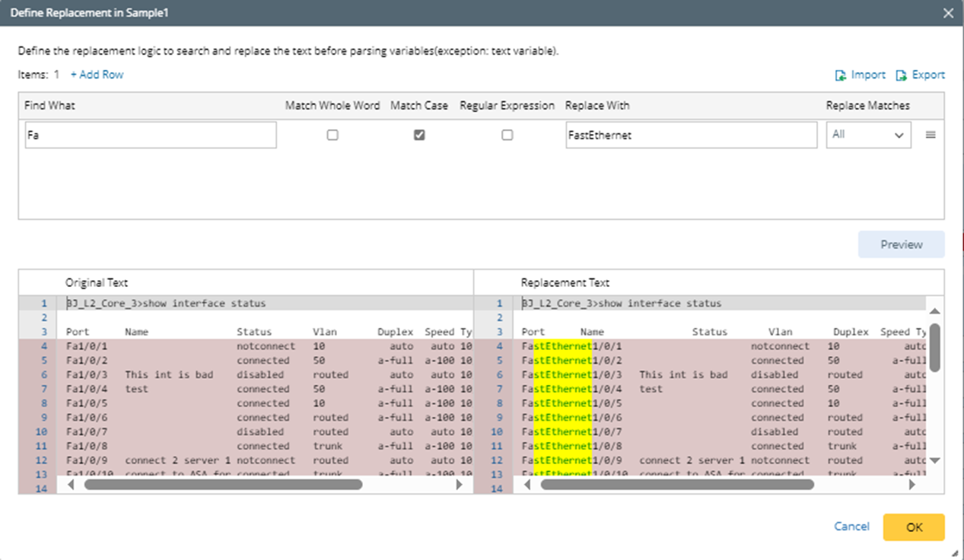Image resolution: width=964 pixels, height=560 pixels.
Task: Enable the Match Whole Word checkbox
Action: point(332,135)
